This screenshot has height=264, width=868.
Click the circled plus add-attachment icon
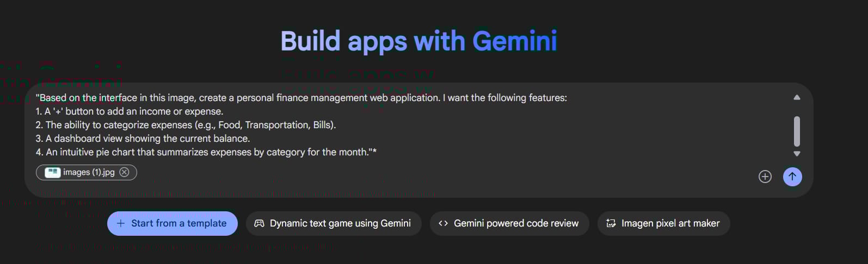point(765,177)
